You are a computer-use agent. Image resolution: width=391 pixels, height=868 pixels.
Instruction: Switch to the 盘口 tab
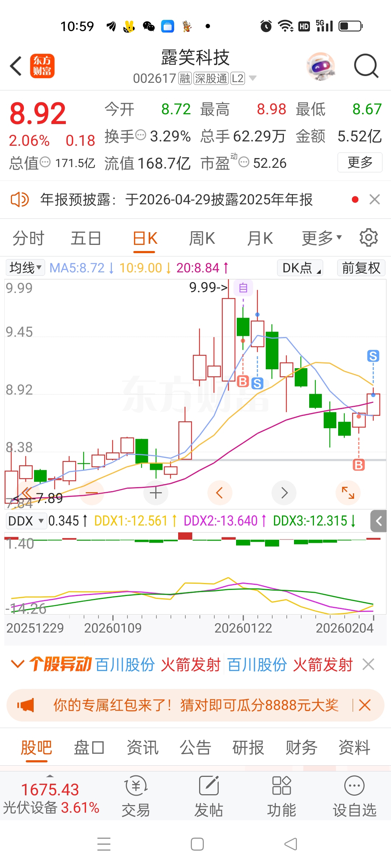click(x=89, y=747)
